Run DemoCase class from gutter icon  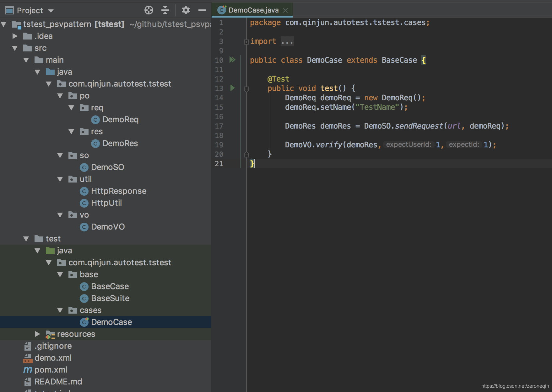(232, 60)
